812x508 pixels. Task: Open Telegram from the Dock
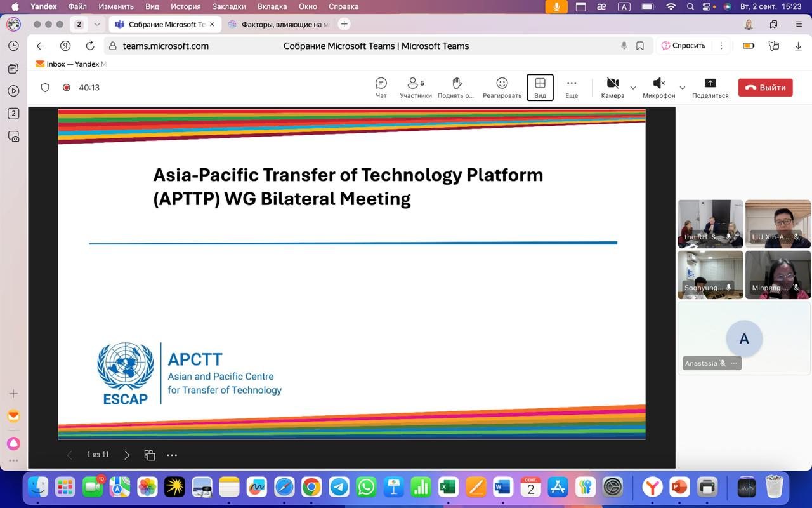[339, 487]
